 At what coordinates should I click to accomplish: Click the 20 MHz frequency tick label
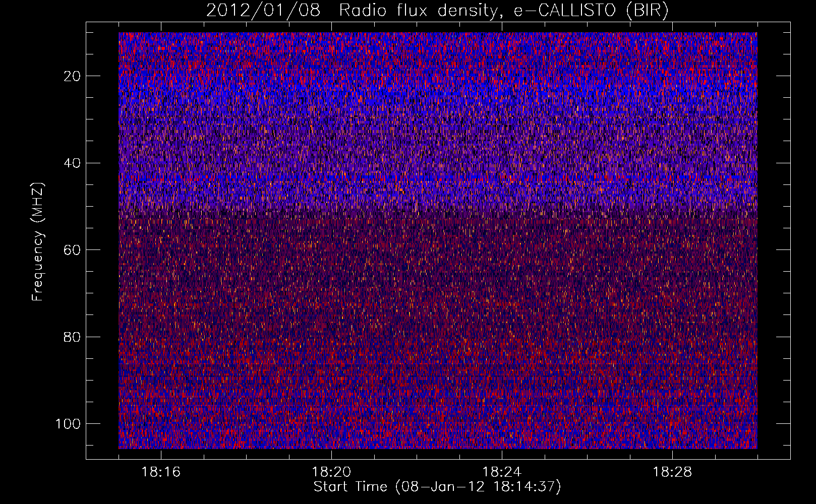click(73, 76)
